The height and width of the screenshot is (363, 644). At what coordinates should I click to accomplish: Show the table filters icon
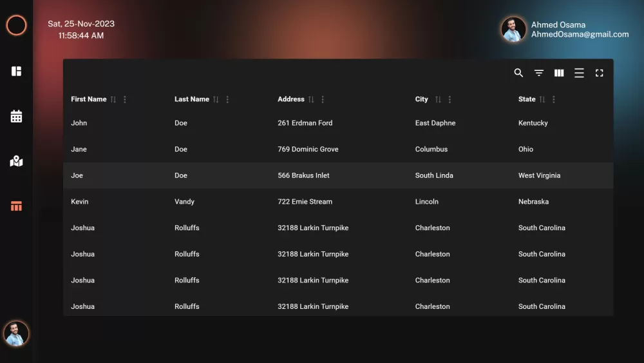pyautogui.click(x=539, y=73)
